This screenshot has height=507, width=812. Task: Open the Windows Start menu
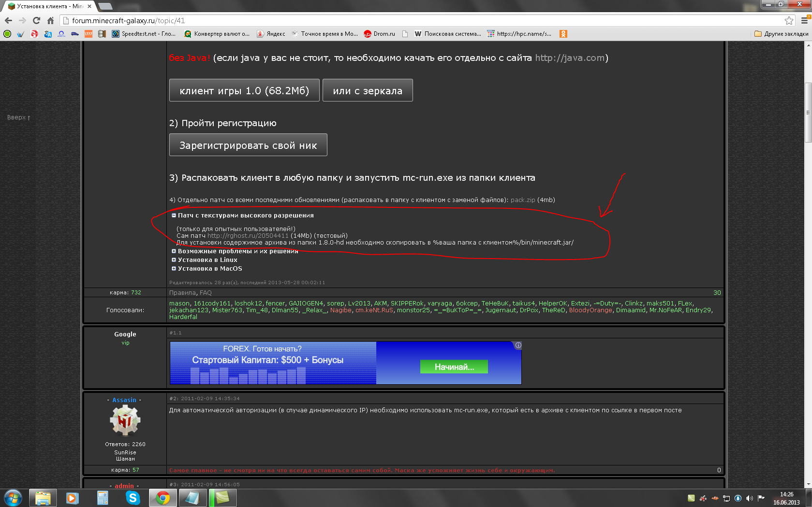(13, 498)
